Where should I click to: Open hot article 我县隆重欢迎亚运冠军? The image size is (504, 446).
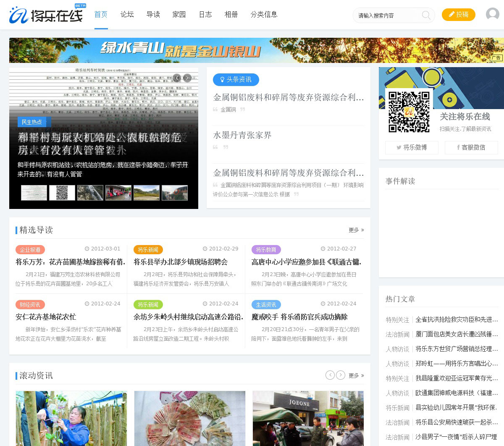tap(457, 378)
